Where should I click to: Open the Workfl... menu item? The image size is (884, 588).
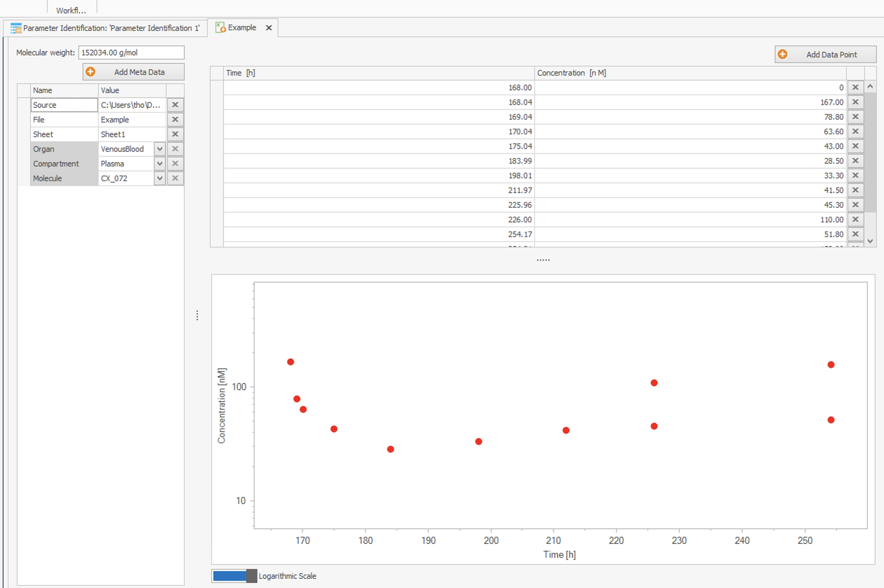[x=71, y=10]
